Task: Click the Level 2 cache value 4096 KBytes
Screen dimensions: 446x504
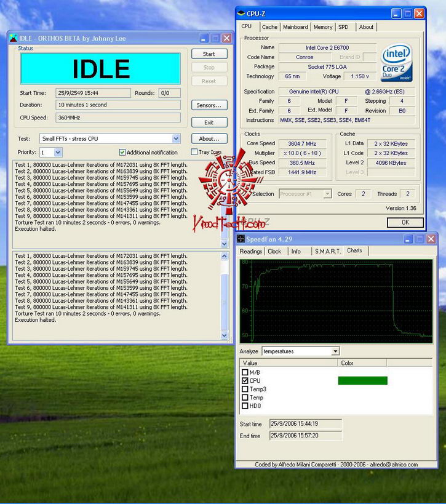Action: pyautogui.click(x=391, y=162)
